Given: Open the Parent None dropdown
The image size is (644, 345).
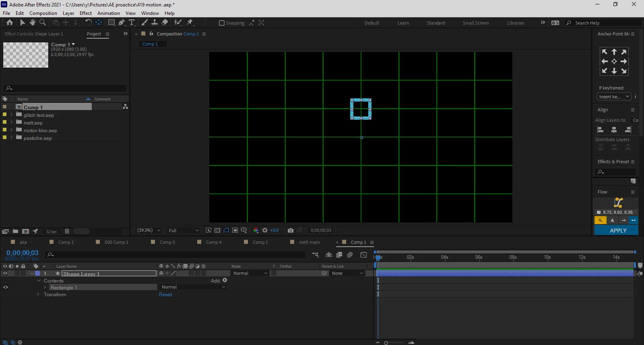Looking at the screenshot, I should tap(347, 273).
